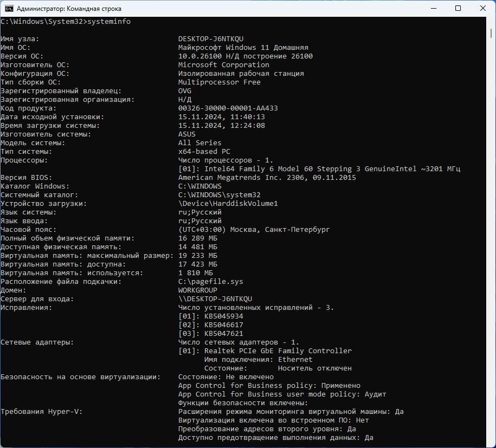Click system type 'x64-based PC'
The height and width of the screenshot is (448, 496).
pos(204,152)
